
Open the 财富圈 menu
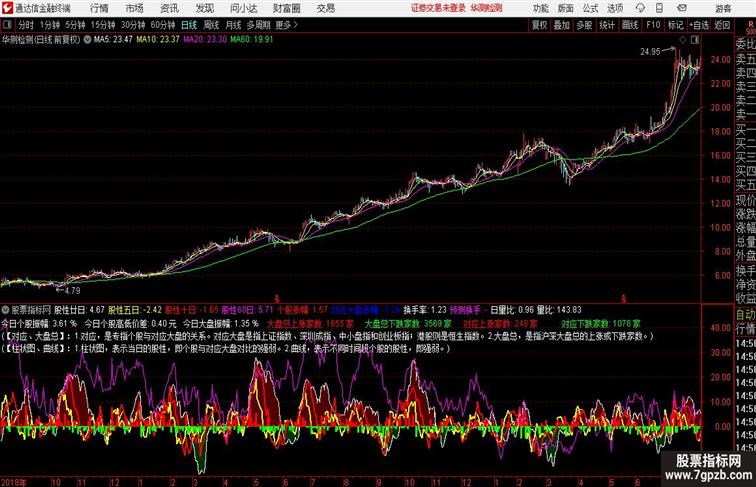[287, 8]
